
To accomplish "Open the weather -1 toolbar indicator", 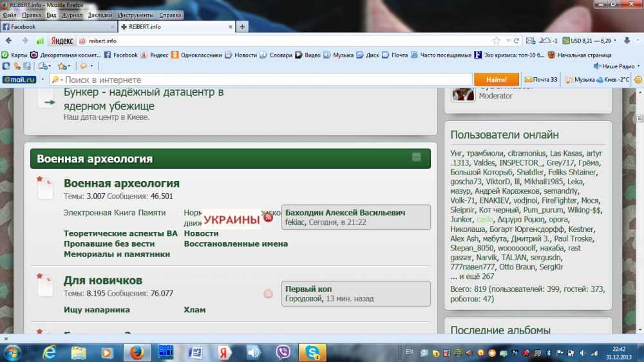I will pos(548,41).
